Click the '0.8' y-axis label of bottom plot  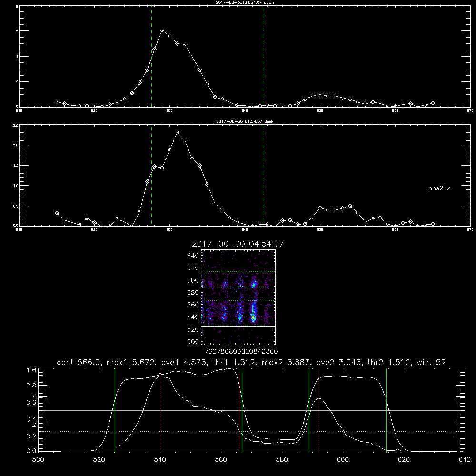coord(31,386)
